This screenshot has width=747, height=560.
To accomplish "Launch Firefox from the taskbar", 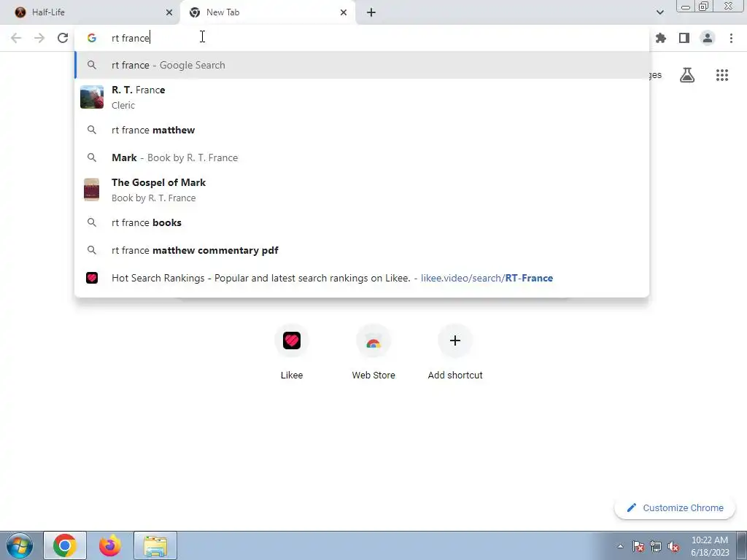I will point(110,545).
